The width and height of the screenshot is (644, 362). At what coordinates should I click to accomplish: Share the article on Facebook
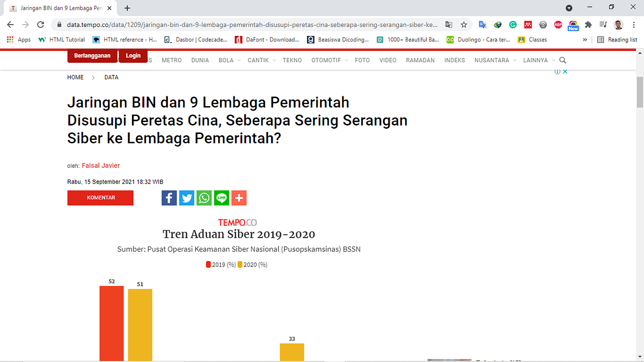tap(169, 198)
